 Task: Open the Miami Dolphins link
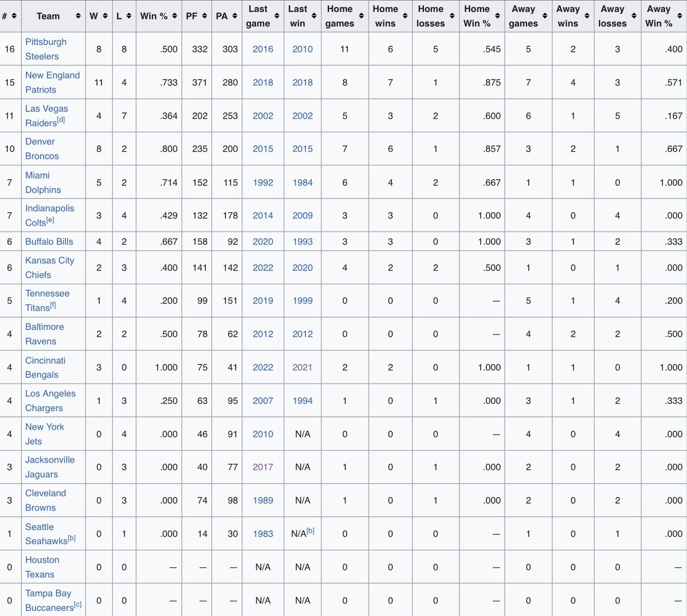[43, 183]
